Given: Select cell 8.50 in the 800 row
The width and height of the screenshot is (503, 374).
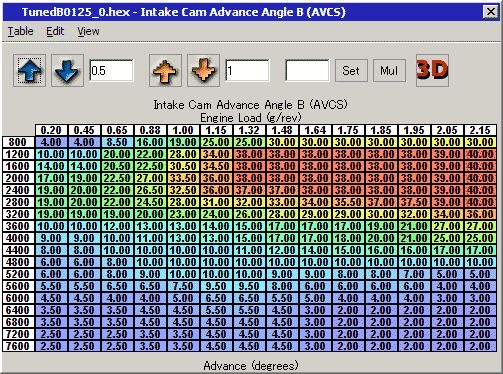Looking at the screenshot, I should 117,142.
